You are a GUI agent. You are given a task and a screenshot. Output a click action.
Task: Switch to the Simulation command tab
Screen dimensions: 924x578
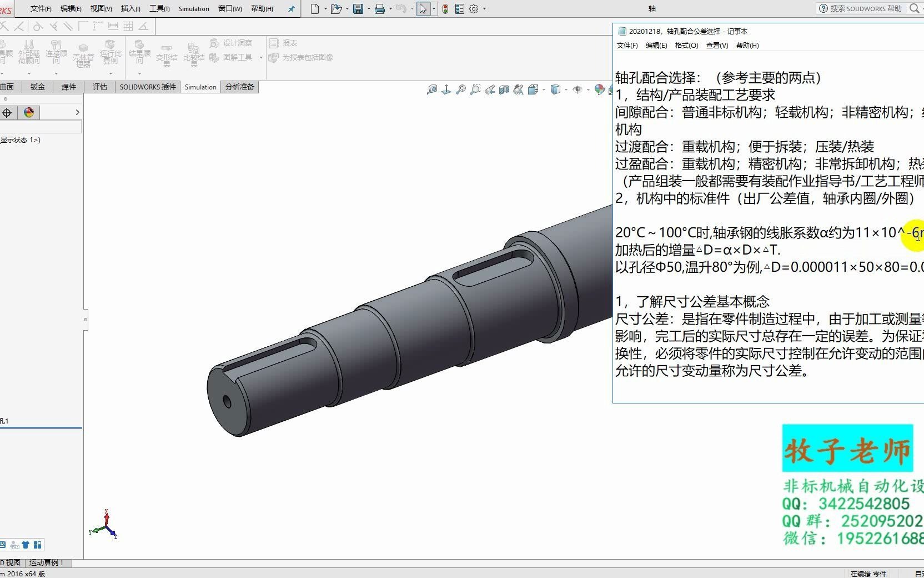tap(200, 87)
